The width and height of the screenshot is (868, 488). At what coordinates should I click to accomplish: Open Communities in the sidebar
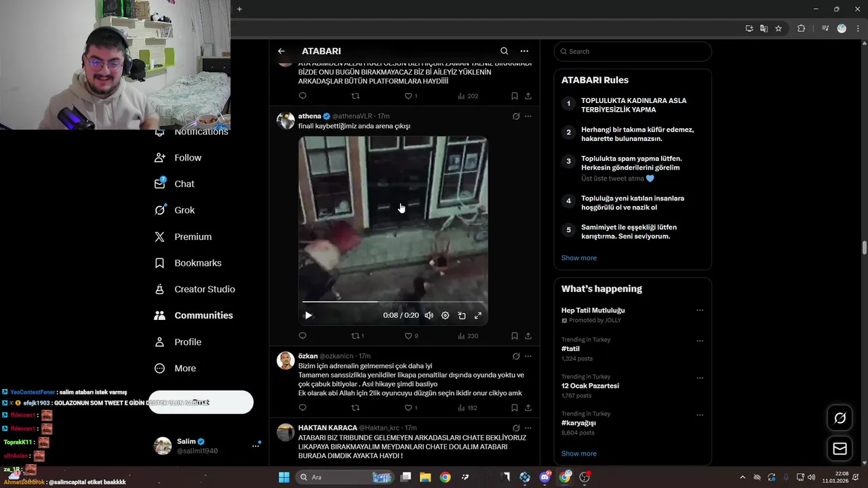coord(193,315)
